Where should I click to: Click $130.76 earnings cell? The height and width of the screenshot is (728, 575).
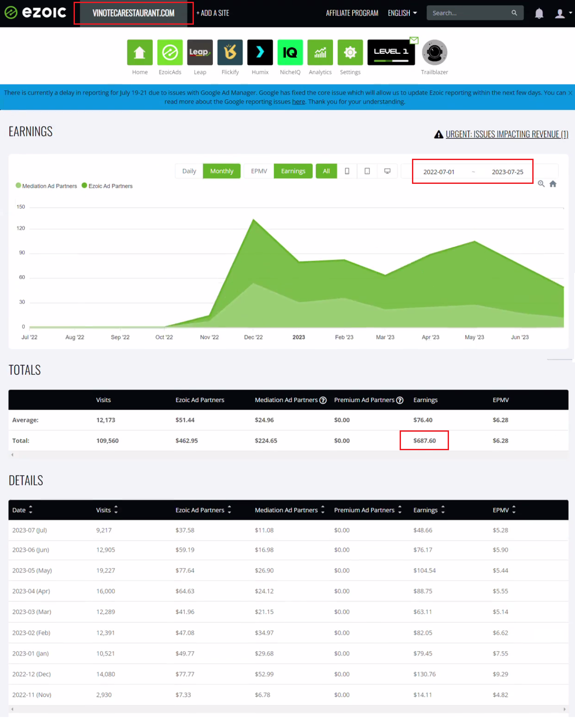pyautogui.click(x=424, y=674)
